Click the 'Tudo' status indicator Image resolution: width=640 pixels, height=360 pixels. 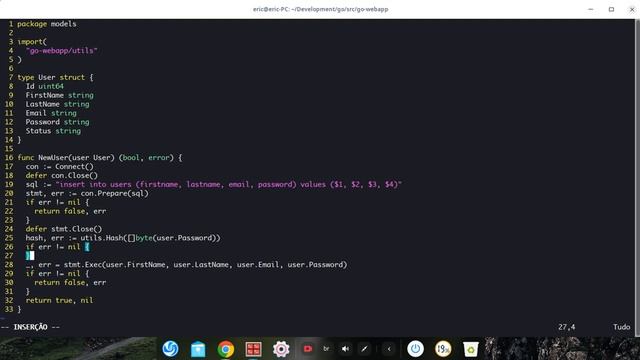tap(621, 327)
